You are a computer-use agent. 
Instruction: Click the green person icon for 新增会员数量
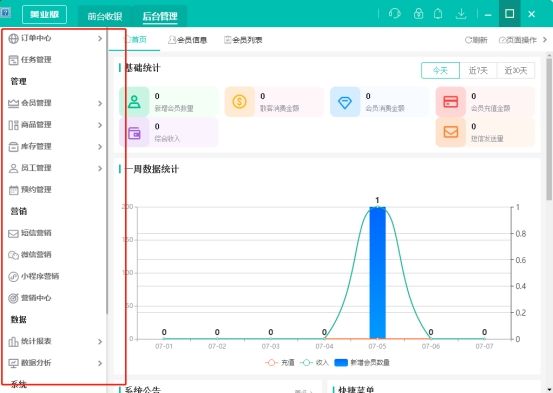[134, 102]
